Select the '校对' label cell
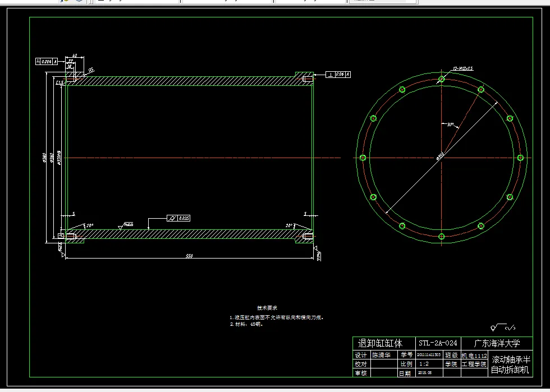The width and height of the screenshot is (550, 392). (361, 364)
